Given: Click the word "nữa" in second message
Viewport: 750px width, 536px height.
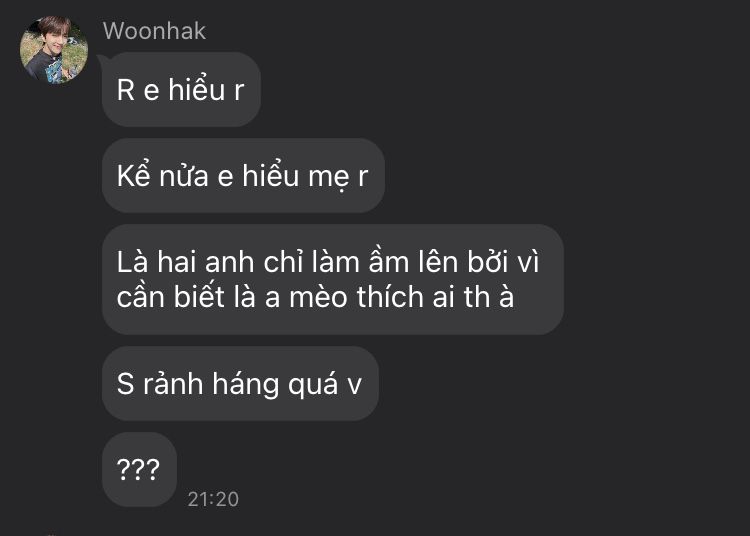Looking at the screenshot, I should 184,176.
